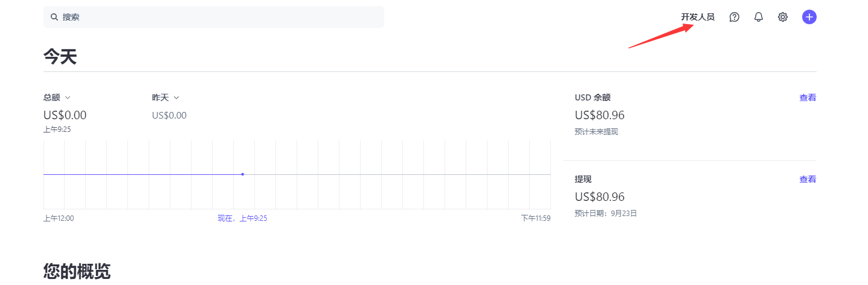
Task: Open the notifications bell icon
Action: (759, 17)
